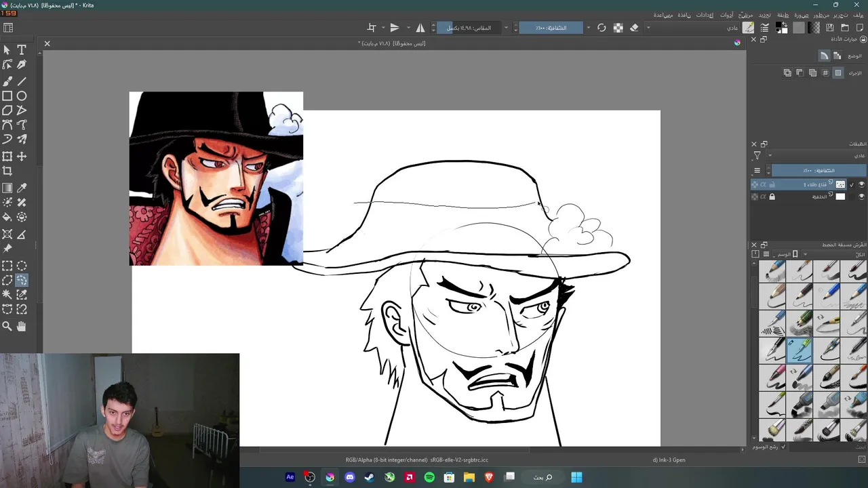Toggle horizontal mirror tool
Image resolution: width=868 pixels, height=488 pixels.
click(420, 28)
